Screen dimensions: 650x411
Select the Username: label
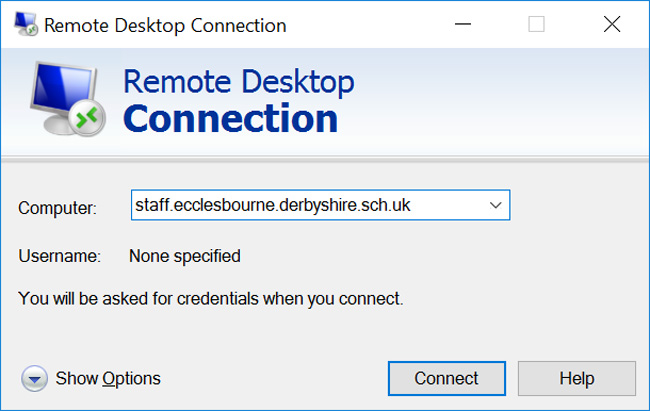tap(59, 256)
